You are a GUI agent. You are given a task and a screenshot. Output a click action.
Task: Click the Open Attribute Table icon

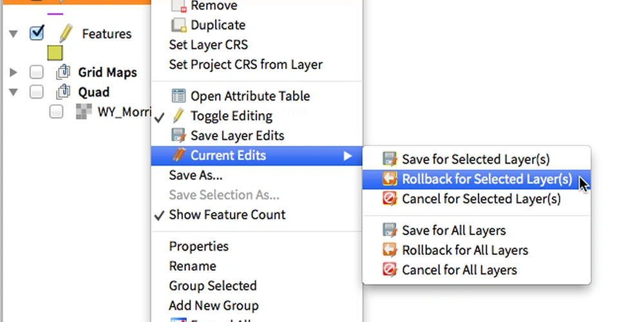coord(178,96)
